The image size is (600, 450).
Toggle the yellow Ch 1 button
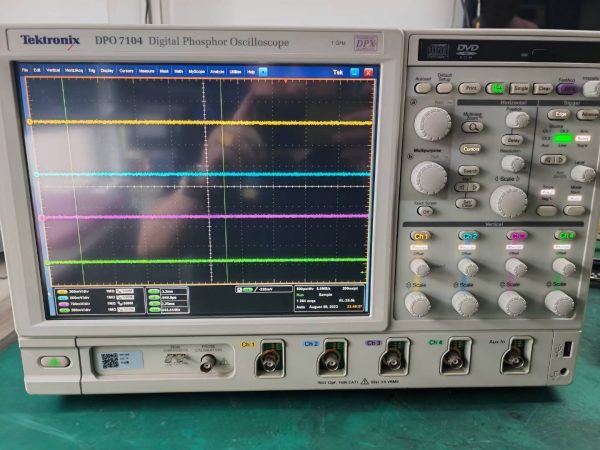pos(421,236)
